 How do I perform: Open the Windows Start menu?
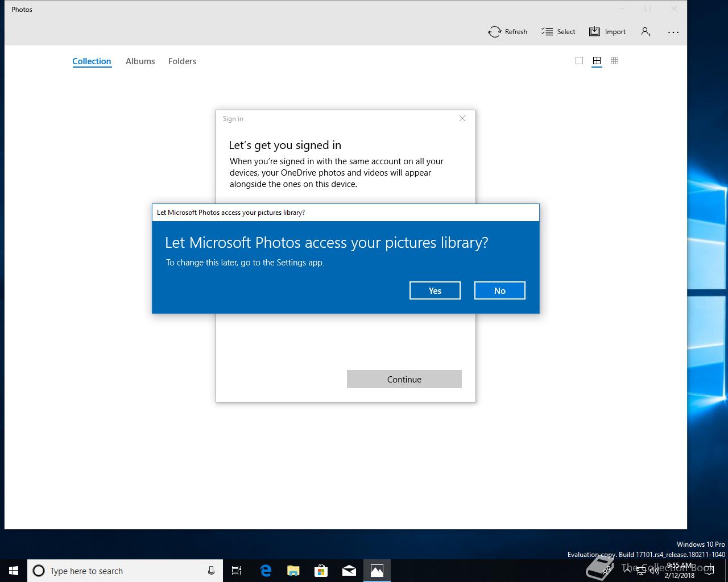[x=14, y=571]
